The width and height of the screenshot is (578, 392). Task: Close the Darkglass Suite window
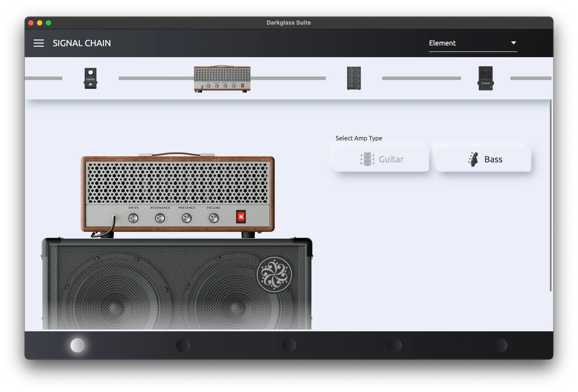31,23
